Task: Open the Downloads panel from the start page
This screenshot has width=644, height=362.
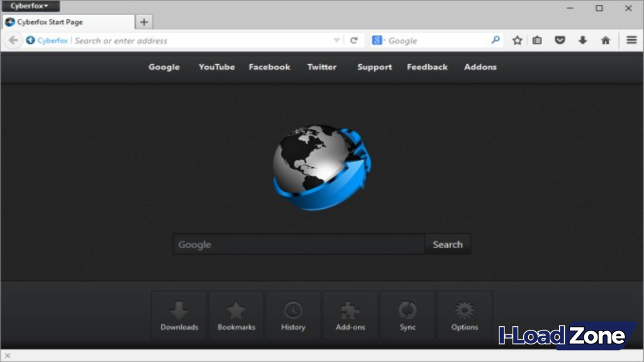Action: pyautogui.click(x=179, y=314)
